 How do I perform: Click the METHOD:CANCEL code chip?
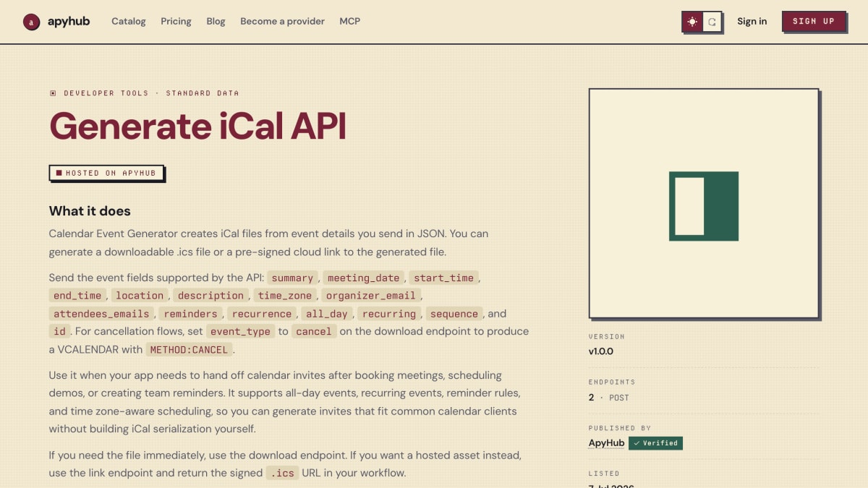click(x=190, y=349)
